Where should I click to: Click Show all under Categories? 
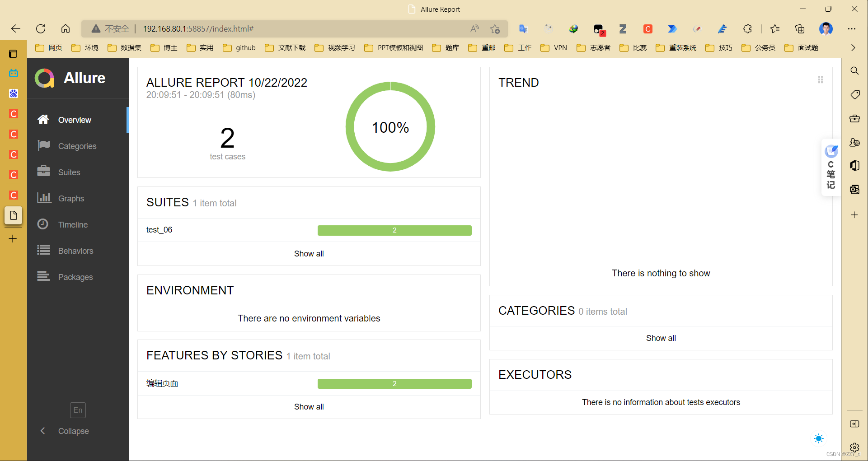click(661, 338)
